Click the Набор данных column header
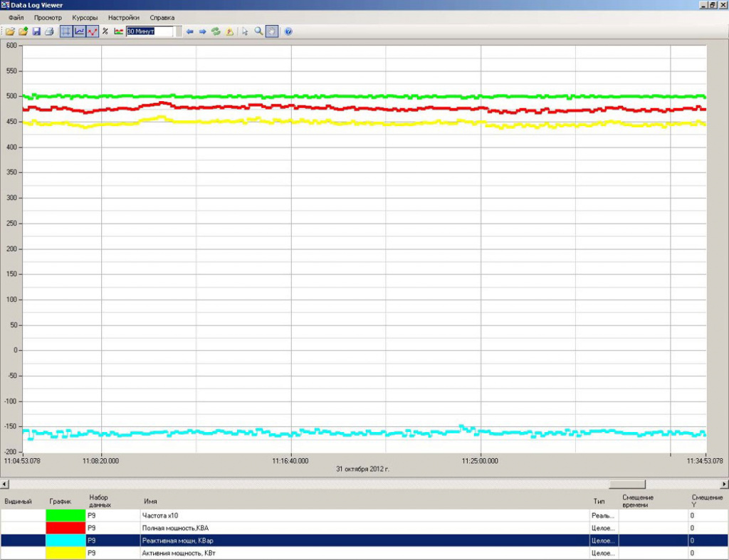The width and height of the screenshot is (729, 560). tap(100, 501)
